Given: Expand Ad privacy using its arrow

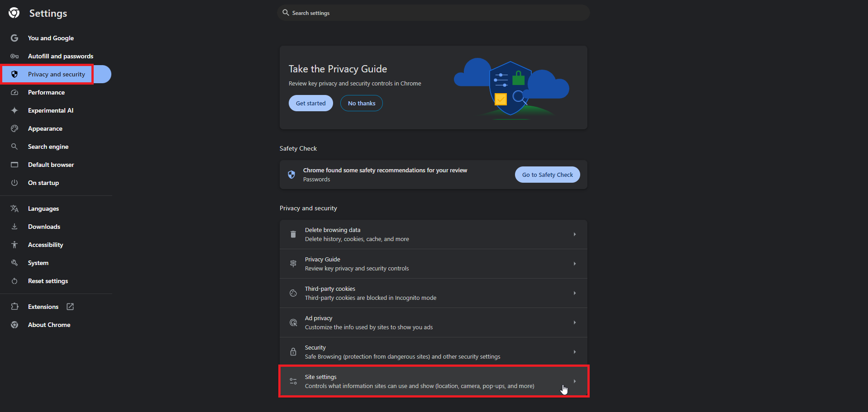Looking at the screenshot, I should coord(575,322).
